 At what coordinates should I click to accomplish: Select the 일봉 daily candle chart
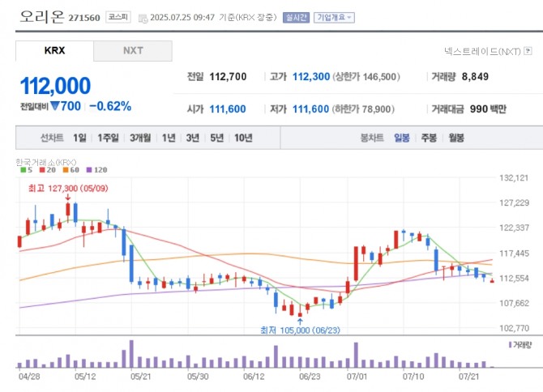pyautogui.click(x=402, y=138)
